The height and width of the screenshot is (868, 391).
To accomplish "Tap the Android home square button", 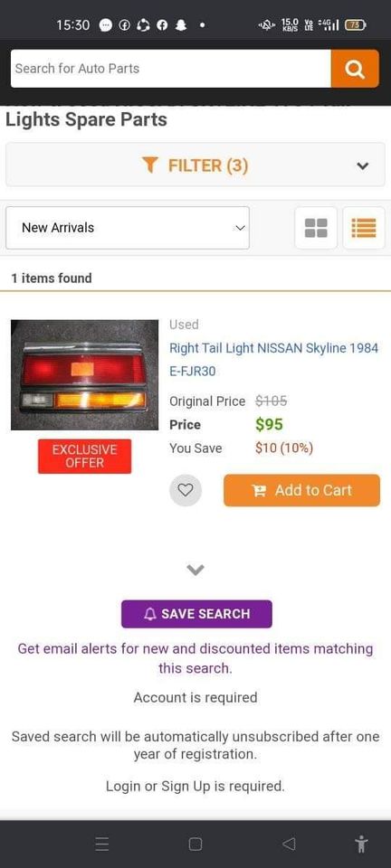I will coord(195,844).
